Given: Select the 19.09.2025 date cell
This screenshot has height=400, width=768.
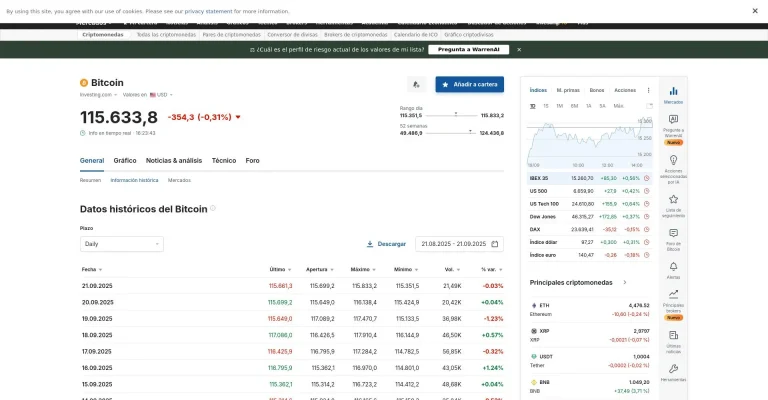Looking at the screenshot, I should click(97, 319).
